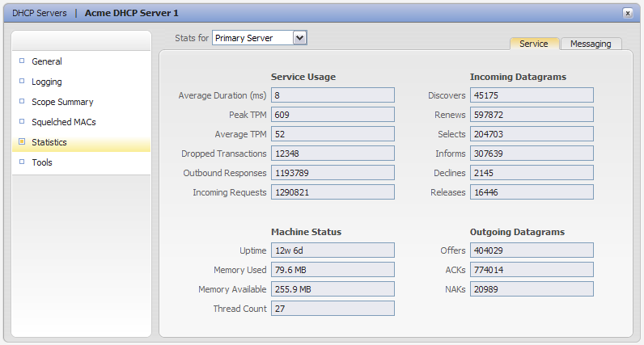Click the bullet icon beside Tools

[x=22, y=162]
